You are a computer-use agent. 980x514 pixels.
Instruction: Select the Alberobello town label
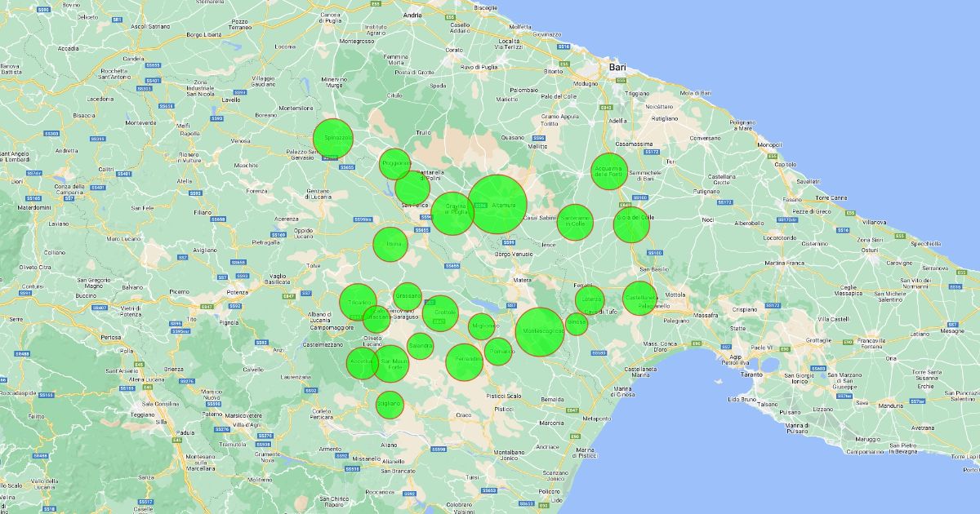coord(749,223)
